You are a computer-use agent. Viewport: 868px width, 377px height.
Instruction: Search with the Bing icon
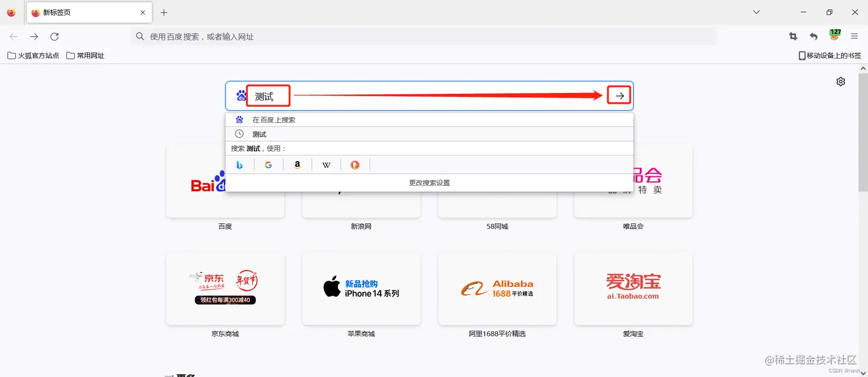point(240,165)
